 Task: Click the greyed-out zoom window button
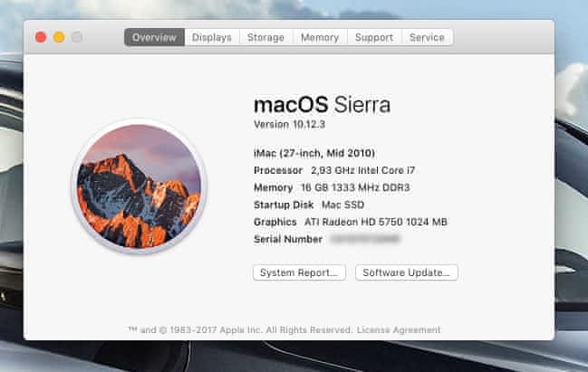click(77, 37)
